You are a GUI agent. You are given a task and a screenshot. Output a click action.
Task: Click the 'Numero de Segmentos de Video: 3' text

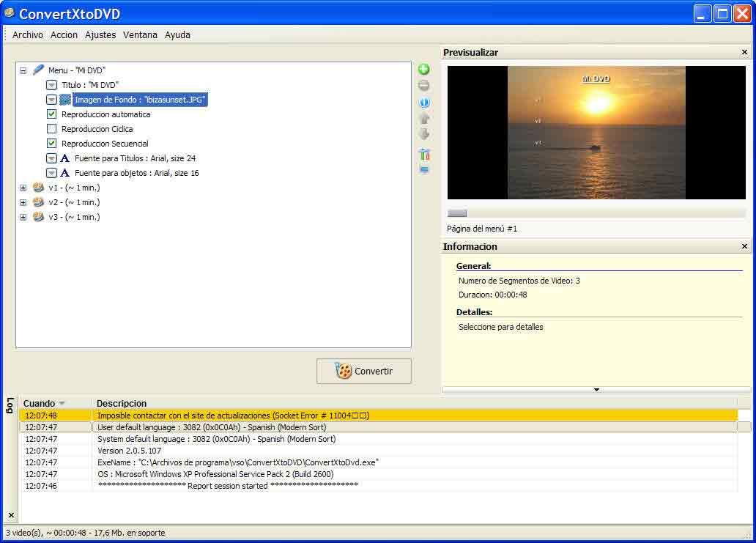519,281
